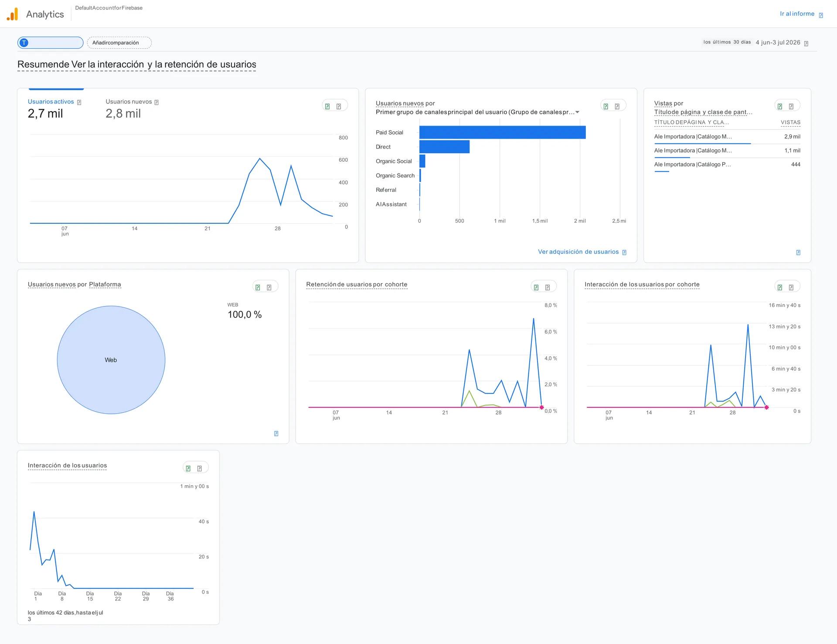Click the first Ale Importadora Catálogo M row

(727, 137)
